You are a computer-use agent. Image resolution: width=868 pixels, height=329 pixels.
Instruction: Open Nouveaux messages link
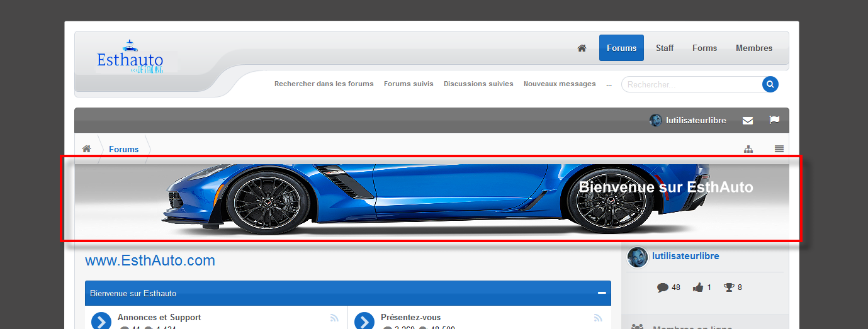click(560, 84)
